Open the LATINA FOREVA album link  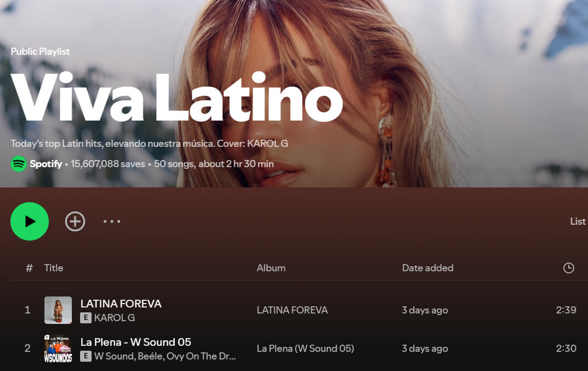(x=292, y=310)
